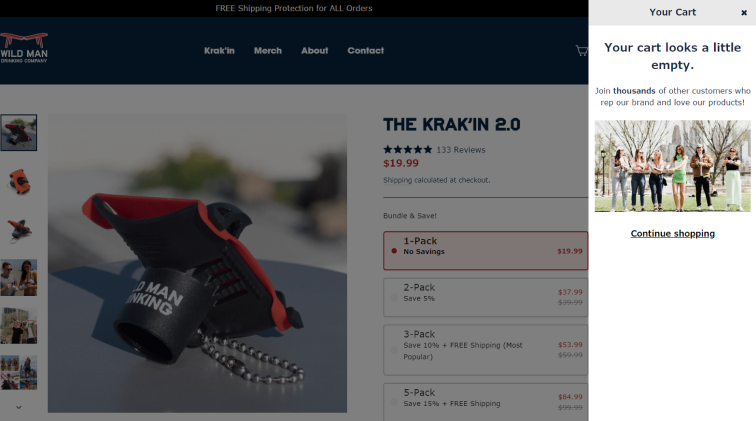Expand thumbnail list with down chevron
This screenshot has height=421, width=756.
pyautogui.click(x=19, y=407)
